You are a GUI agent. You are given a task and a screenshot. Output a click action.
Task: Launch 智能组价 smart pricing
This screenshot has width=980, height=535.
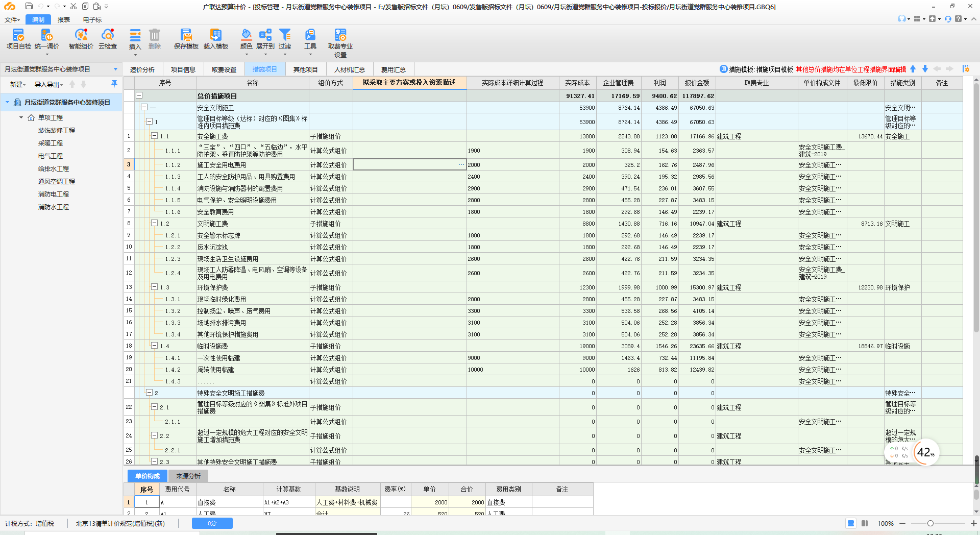(x=81, y=39)
